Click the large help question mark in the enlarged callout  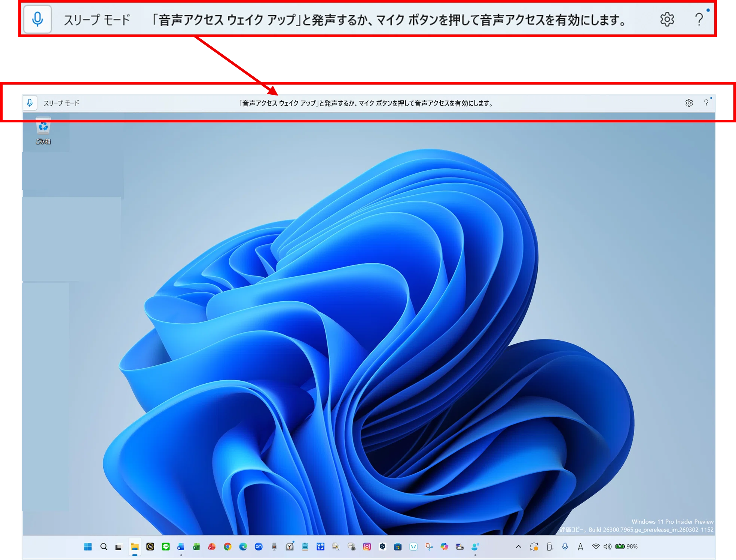pyautogui.click(x=699, y=19)
